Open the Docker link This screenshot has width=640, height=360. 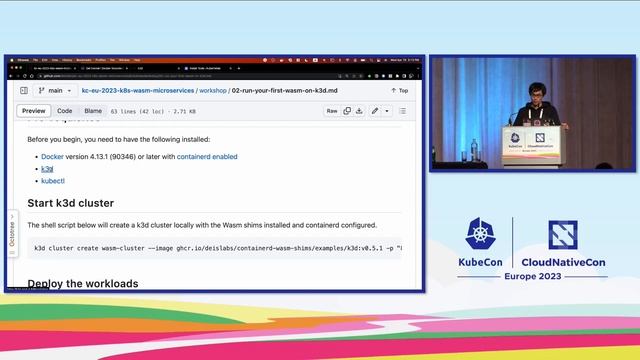(x=52, y=157)
